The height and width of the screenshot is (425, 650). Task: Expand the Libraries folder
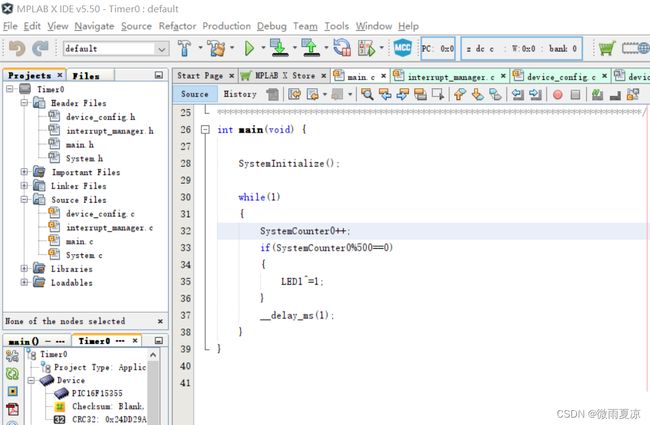[x=24, y=268]
